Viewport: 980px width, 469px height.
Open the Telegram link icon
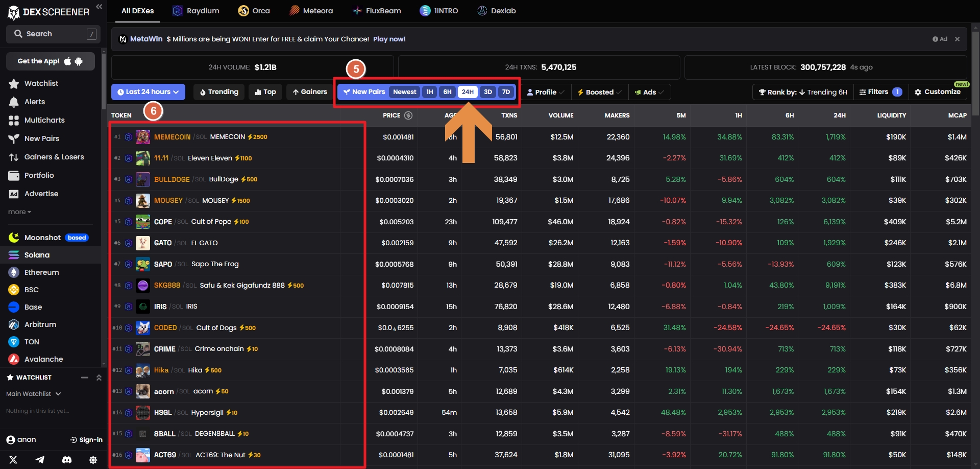[x=40, y=460]
